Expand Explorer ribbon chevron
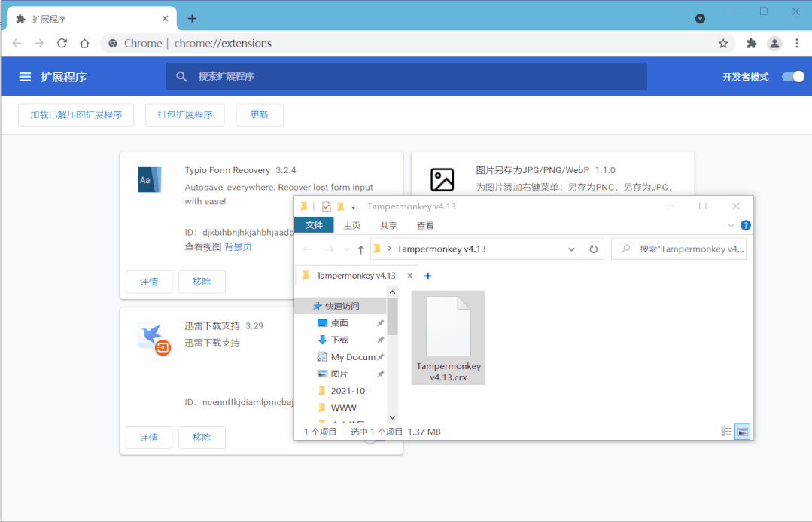The width and height of the screenshot is (812, 522). pyautogui.click(x=731, y=225)
